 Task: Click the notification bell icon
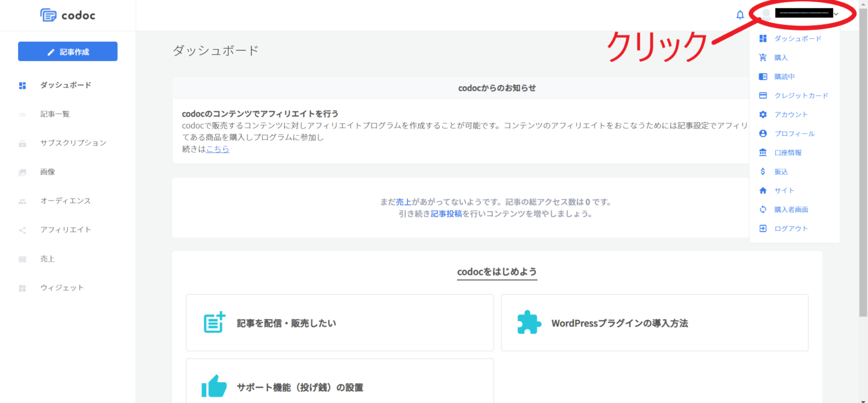[740, 15]
